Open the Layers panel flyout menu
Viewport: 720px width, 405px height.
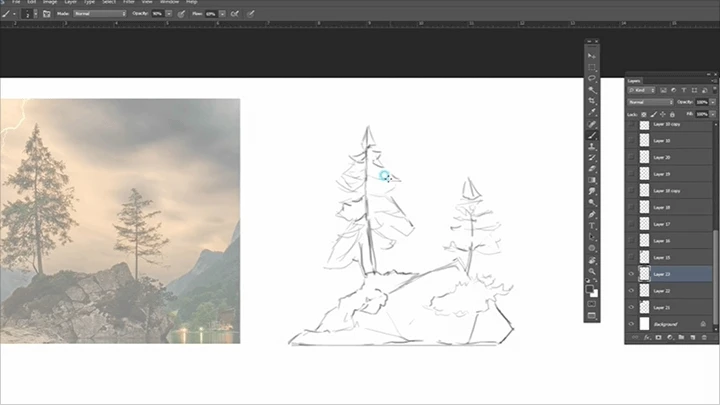(713, 81)
